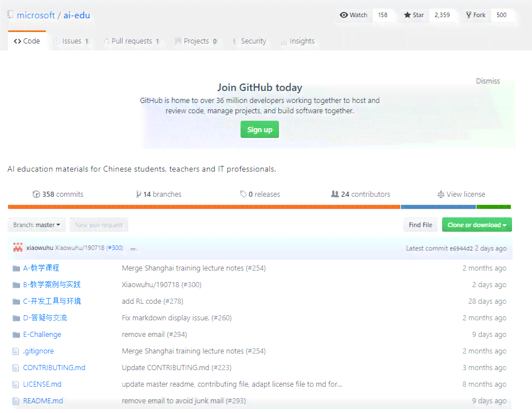
Task: Open the E-Challenge folder
Action: (42, 335)
